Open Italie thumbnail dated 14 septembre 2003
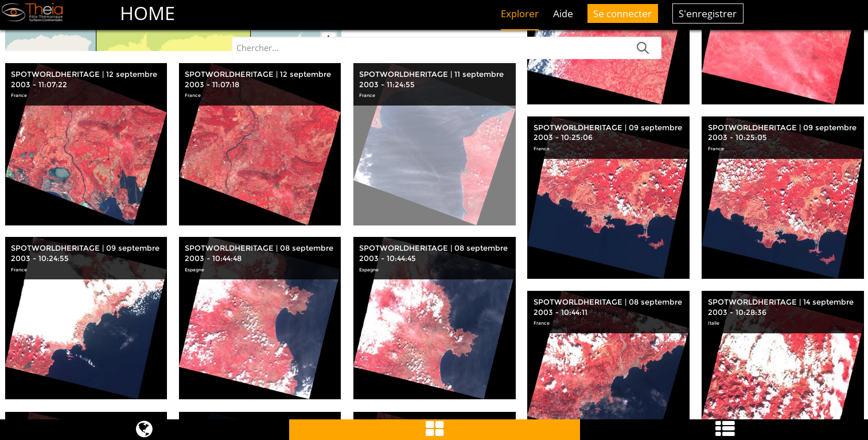Image resolution: width=868 pixels, height=440 pixels. pyautogui.click(x=783, y=355)
